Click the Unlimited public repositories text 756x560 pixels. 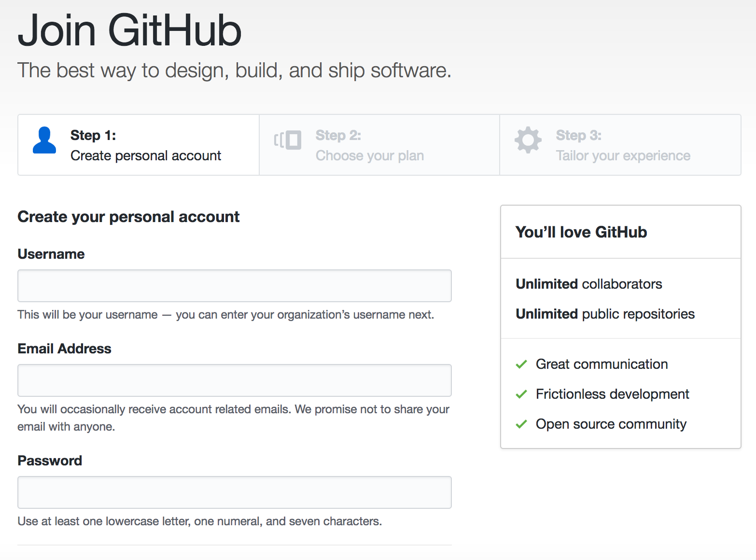(x=605, y=314)
